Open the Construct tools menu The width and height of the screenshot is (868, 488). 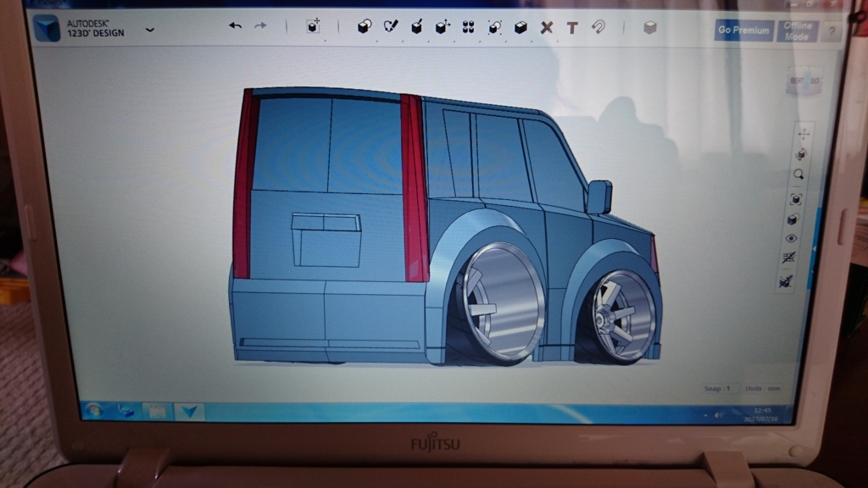(x=416, y=26)
